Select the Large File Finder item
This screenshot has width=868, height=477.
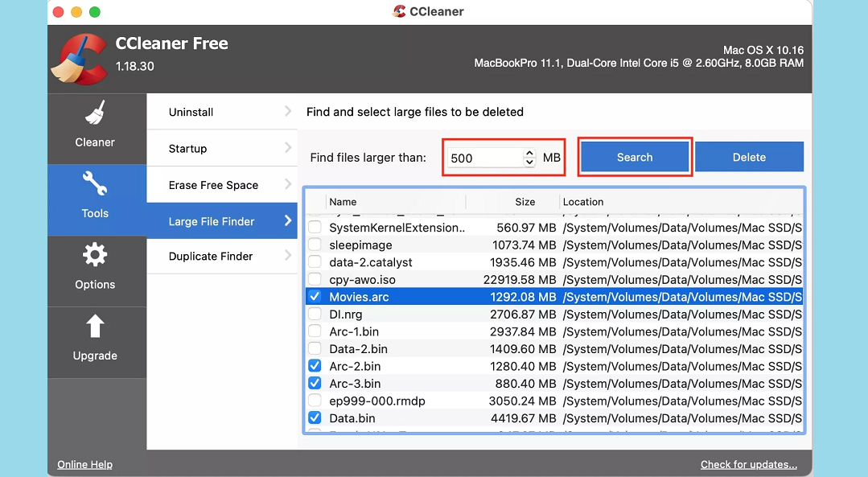click(222, 221)
